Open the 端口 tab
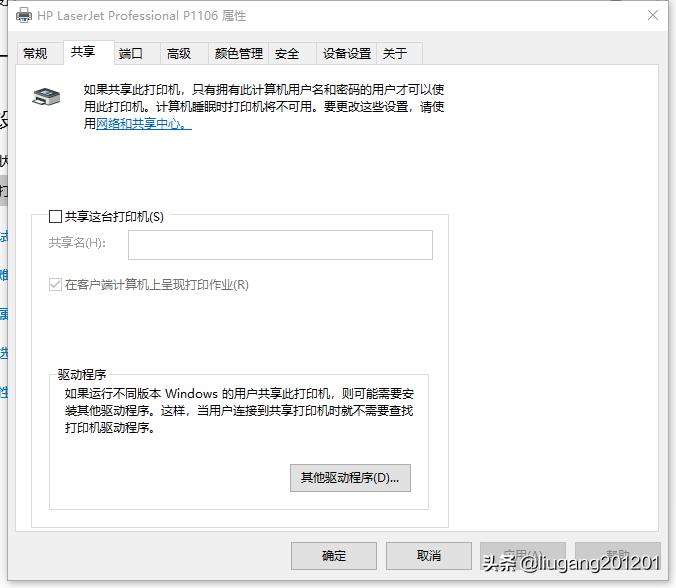The height and width of the screenshot is (588, 676). pos(137,53)
